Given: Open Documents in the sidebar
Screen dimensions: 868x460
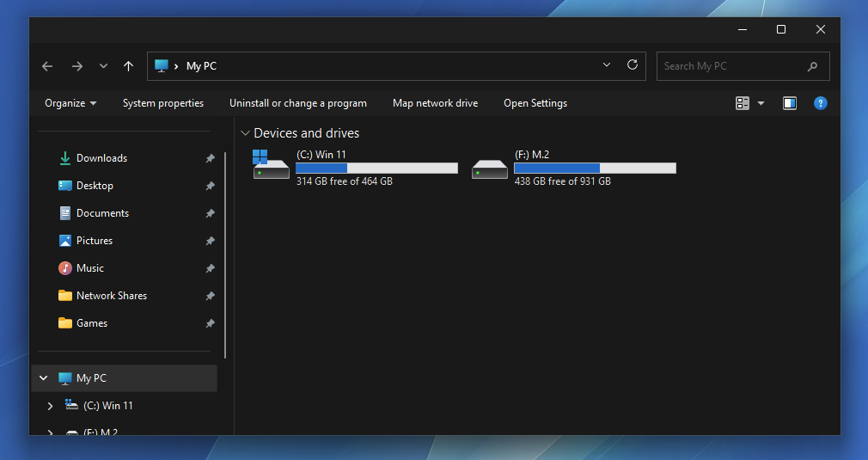Looking at the screenshot, I should pos(102,213).
